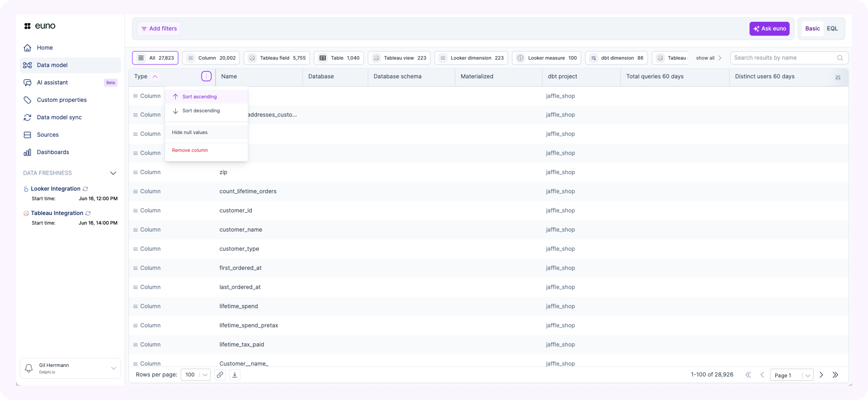Screen dimensions: 868x400
Task: Open column settings sliders icon
Action: (838, 77)
